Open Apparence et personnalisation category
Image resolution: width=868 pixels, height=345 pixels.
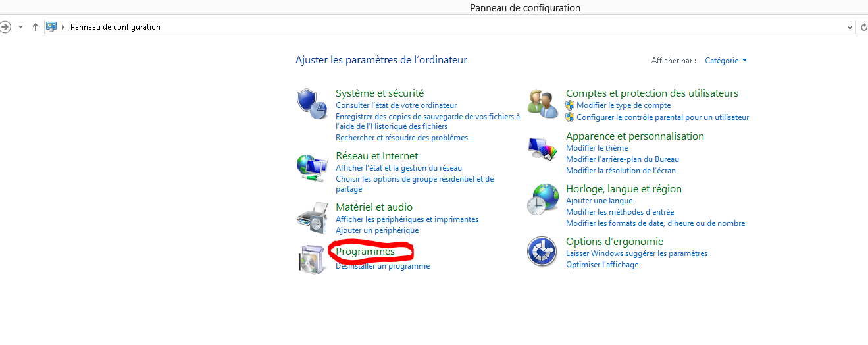click(635, 136)
